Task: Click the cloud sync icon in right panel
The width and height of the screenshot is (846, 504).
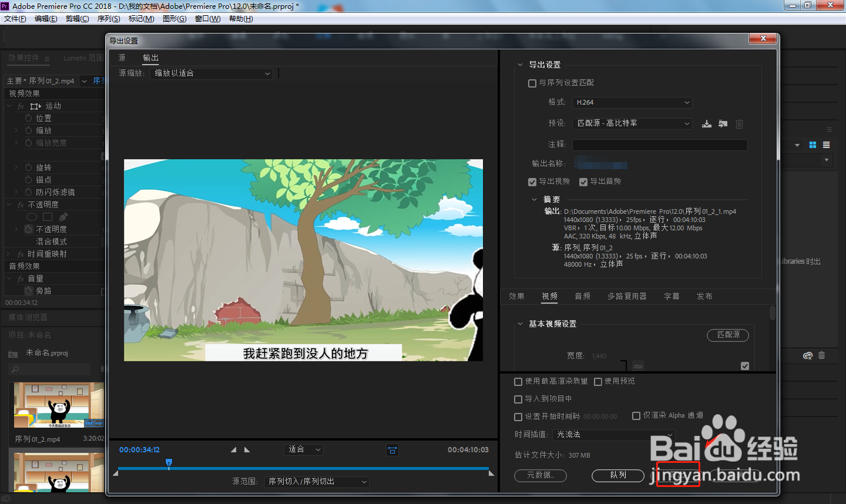Action: 808,355
